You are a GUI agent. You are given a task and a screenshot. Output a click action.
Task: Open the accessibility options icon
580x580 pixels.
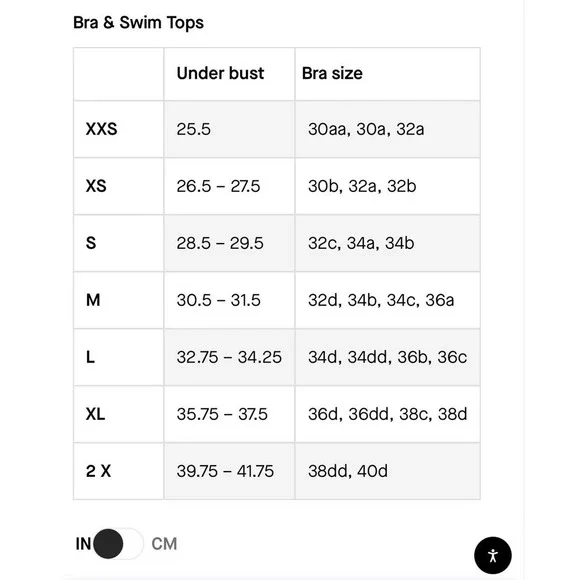point(493,555)
